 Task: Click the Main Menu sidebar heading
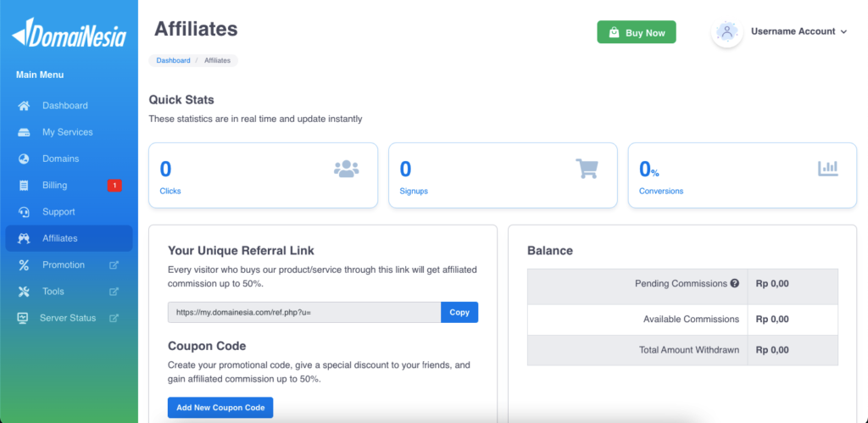point(40,75)
